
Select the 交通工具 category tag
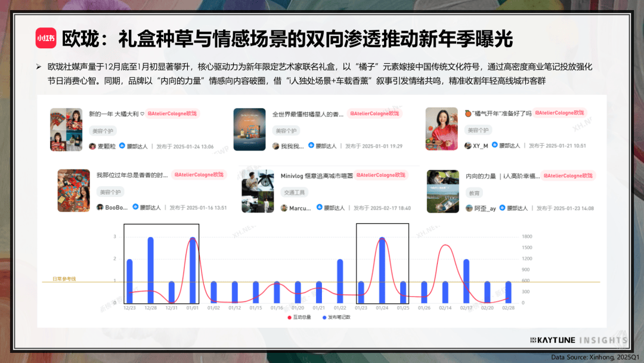coord(295,192)
